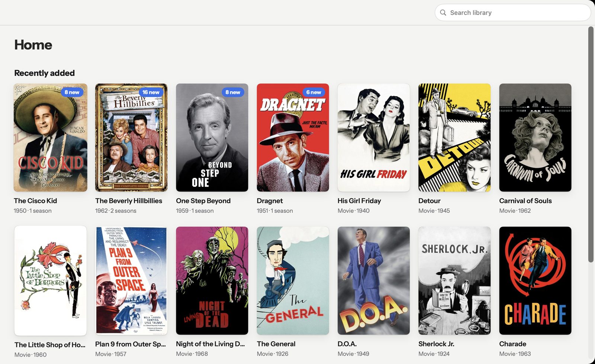Open the D.O.A. poster

(x=374, y=281)
